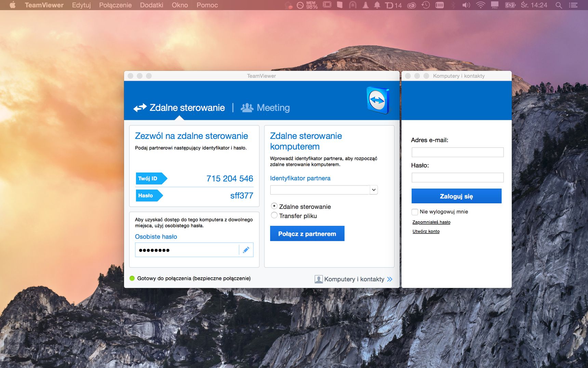Select the Zdalne sterowanie radio button
588x368 pixels.
[x=274, y=206]
